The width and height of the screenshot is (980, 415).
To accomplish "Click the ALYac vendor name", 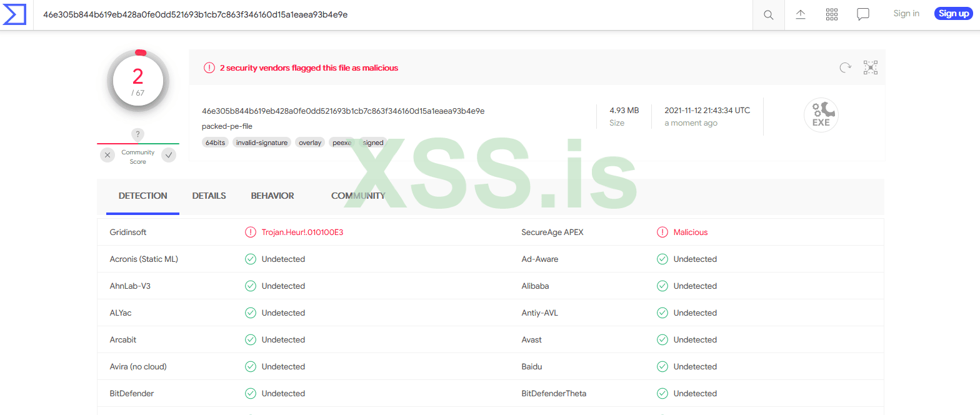I will [121, 312].
